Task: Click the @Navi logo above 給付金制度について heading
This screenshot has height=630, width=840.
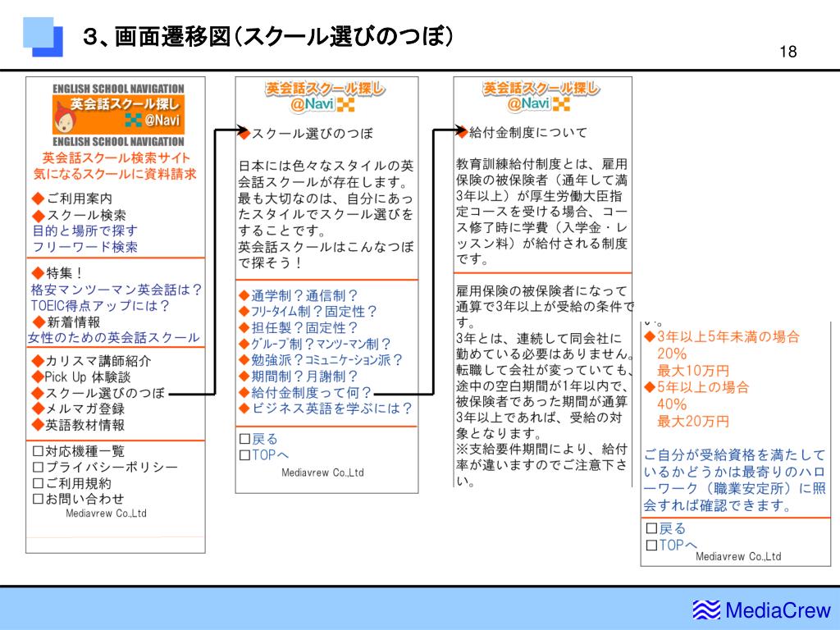Action: tap(541, 97)
